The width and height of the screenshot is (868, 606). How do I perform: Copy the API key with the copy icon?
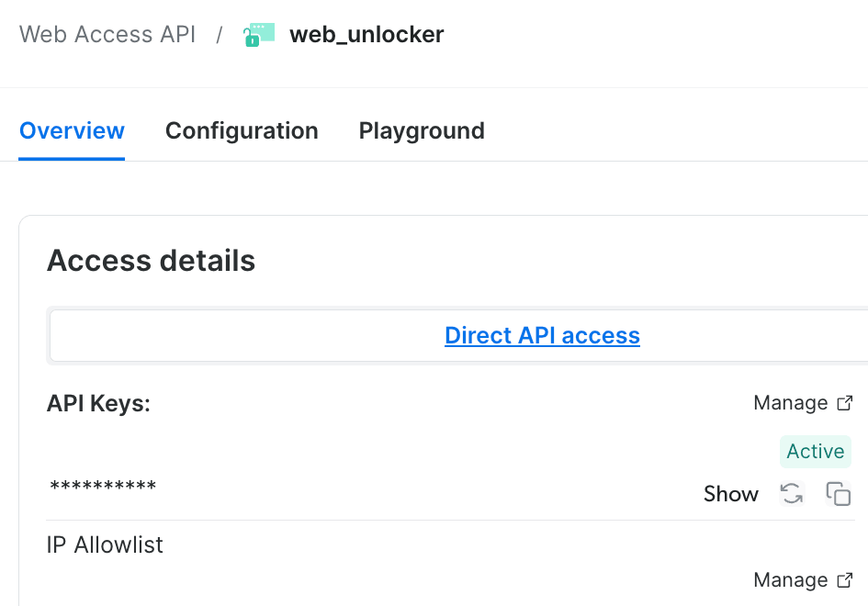838,493
